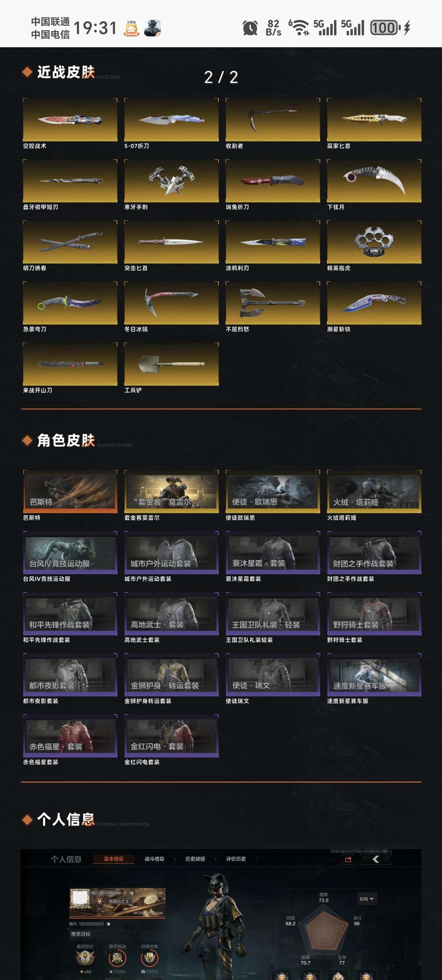Screen dimensions: 442x980
Task: Select the 金红闪电套装 skin card
Action: pos(171,736)
